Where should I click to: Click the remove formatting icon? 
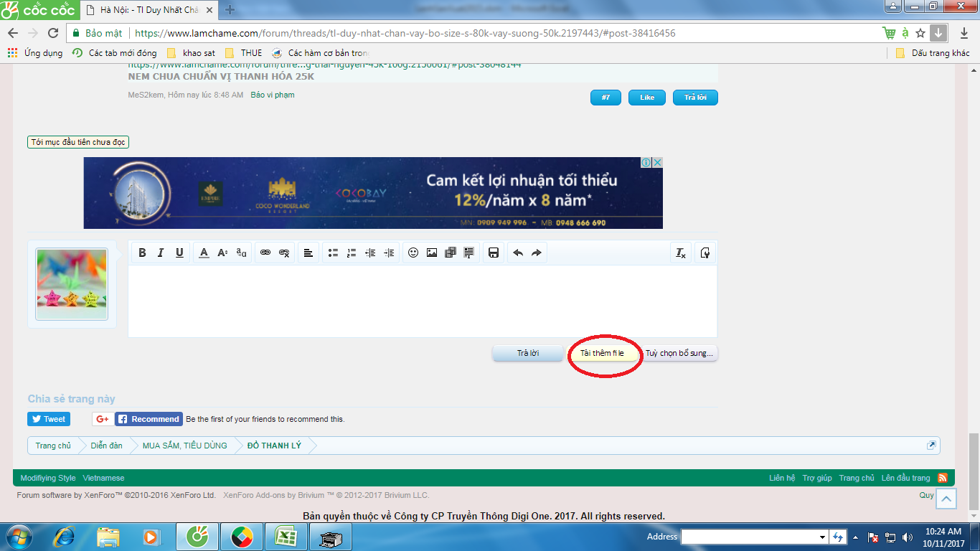681,253
